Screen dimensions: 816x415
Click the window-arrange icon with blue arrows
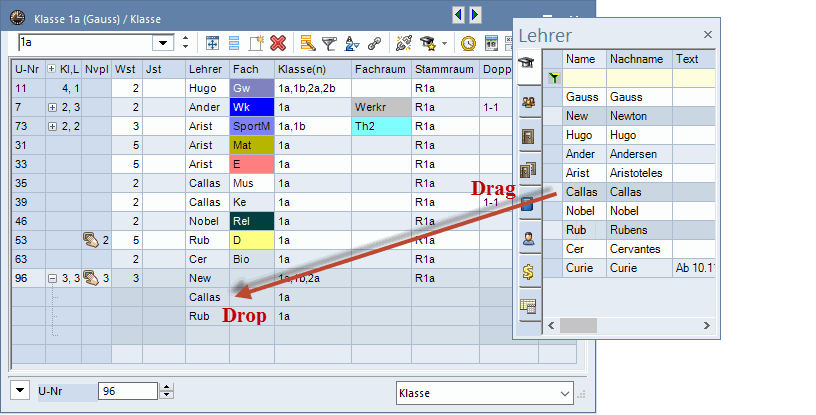tap(212, 43)
